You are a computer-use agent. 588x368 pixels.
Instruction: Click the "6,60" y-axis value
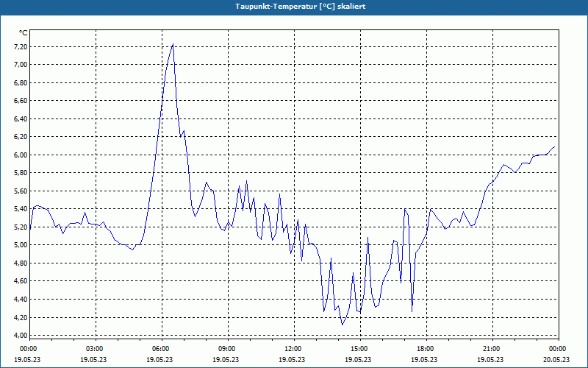[21, 101]
